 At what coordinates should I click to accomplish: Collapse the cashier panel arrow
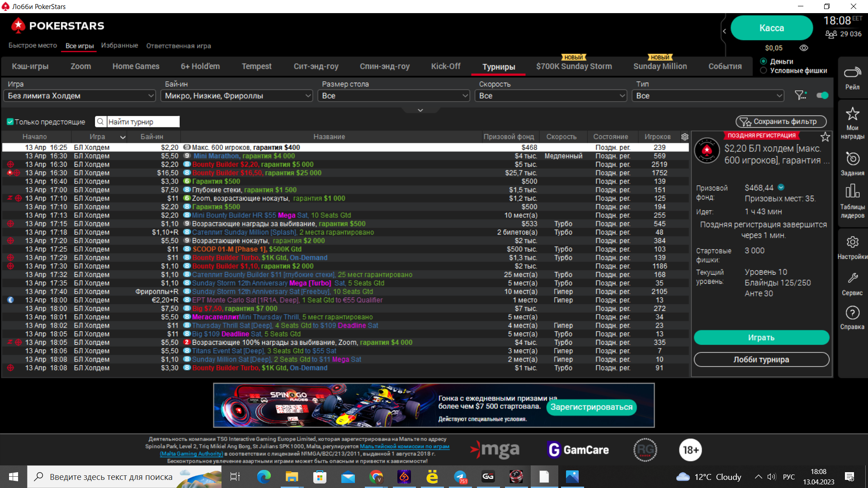tap(724, 31)
